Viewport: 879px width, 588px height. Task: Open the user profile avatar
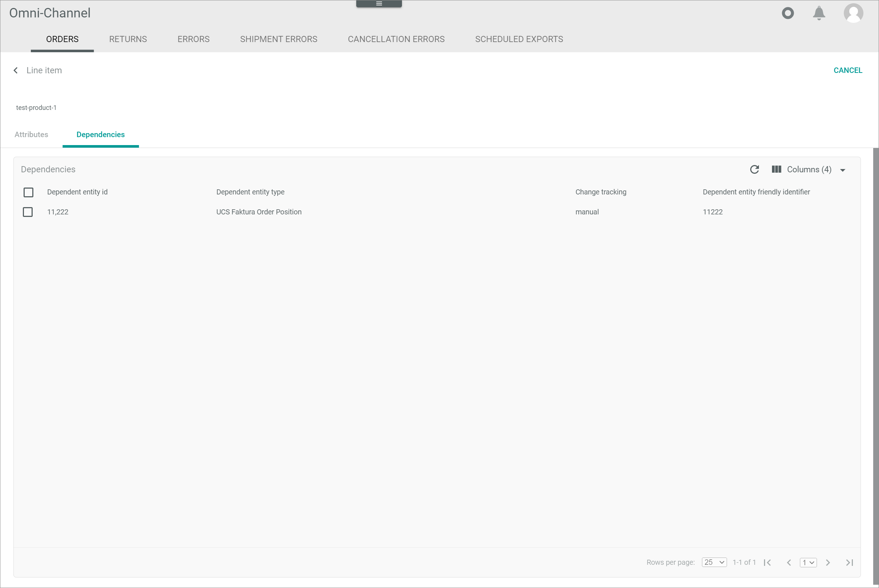(x=853, y=13)
